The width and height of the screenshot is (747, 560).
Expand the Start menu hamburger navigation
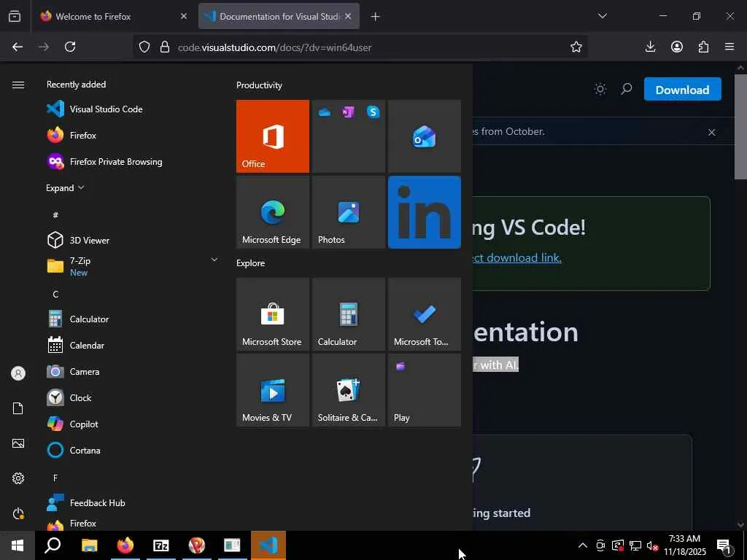pos(18,85)
